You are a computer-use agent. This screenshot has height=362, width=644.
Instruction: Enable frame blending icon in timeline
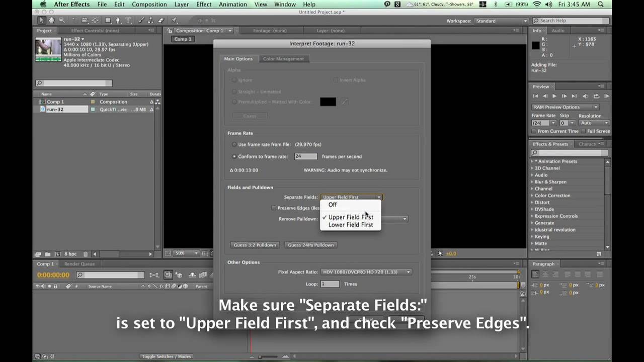[x=203, y=275]
